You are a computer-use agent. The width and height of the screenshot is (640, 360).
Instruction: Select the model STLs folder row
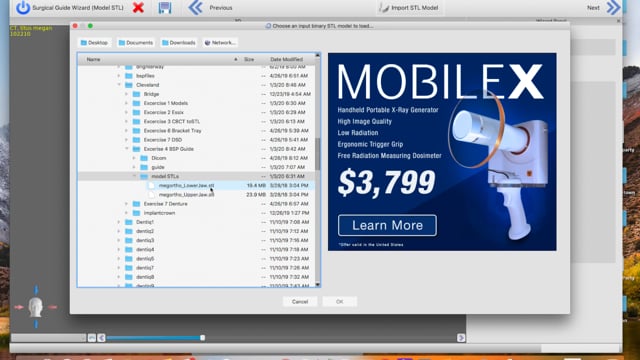(x=196, y=176)
